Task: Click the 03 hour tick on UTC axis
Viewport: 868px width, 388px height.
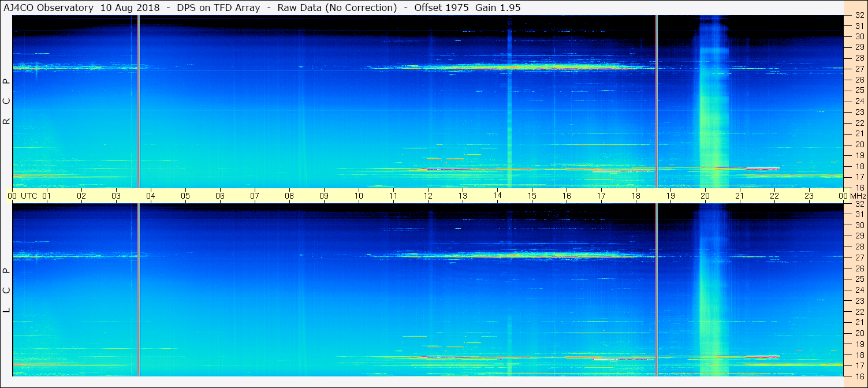Action: click(x=116, y=196)
